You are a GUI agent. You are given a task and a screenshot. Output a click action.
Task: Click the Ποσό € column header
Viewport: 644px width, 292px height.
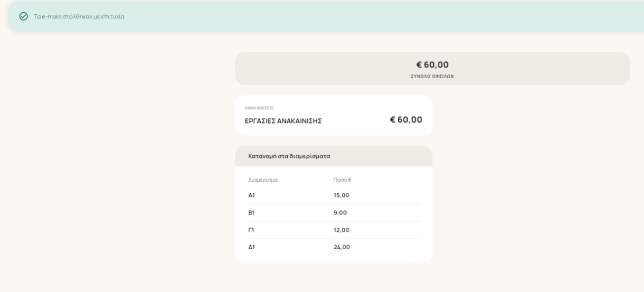343,180
